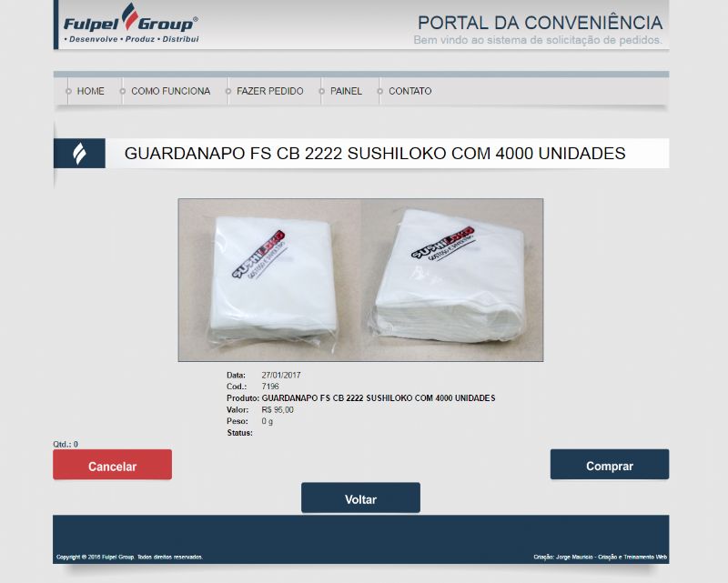
Task: Click the red Cancelar button
Action: 112,465
